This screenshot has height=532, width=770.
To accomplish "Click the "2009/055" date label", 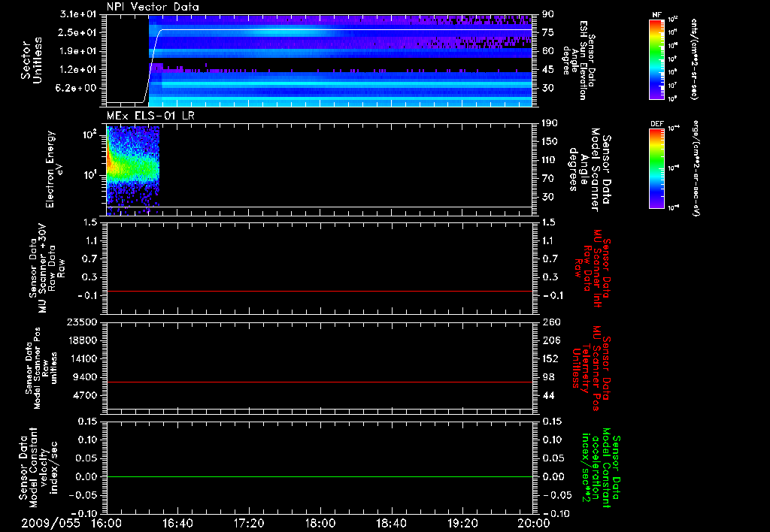I will (50, 523).
